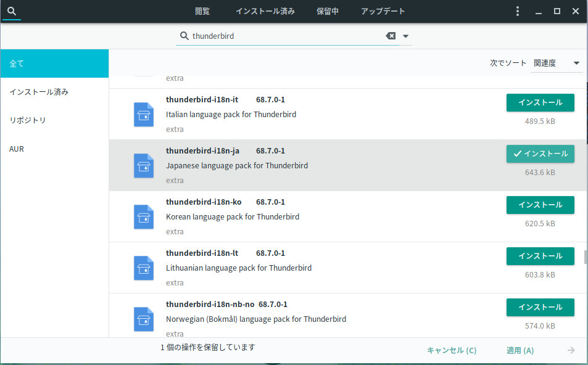Click the thunderbird-i18n-nb-no package icon
The image size is (588, 365).
coord(144,319)
